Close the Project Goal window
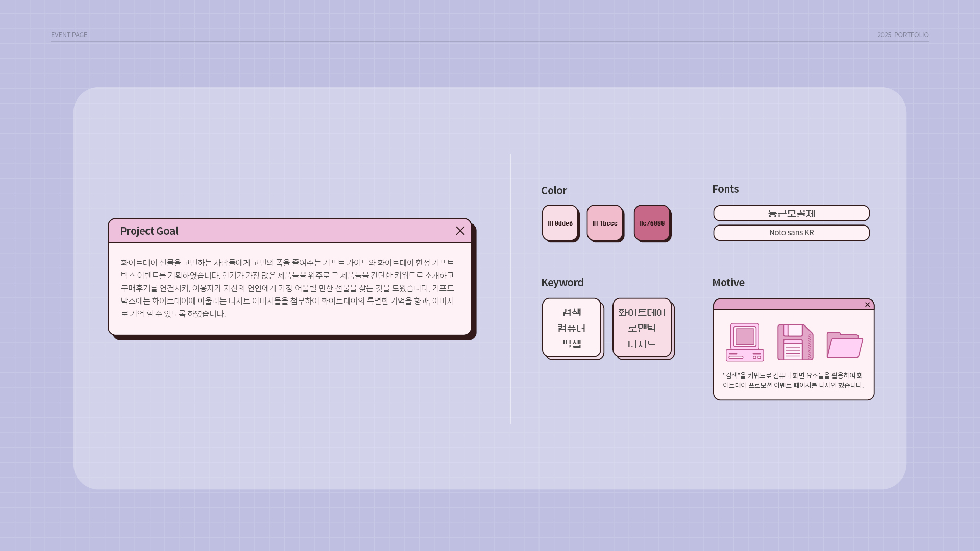This screenshot has height=551, width=980. point(460,231)
